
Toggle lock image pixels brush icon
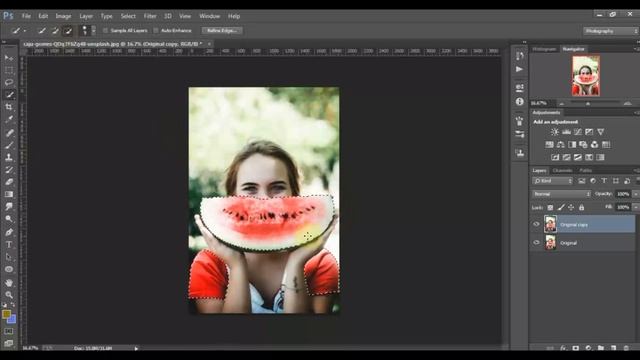coord(561,208)
